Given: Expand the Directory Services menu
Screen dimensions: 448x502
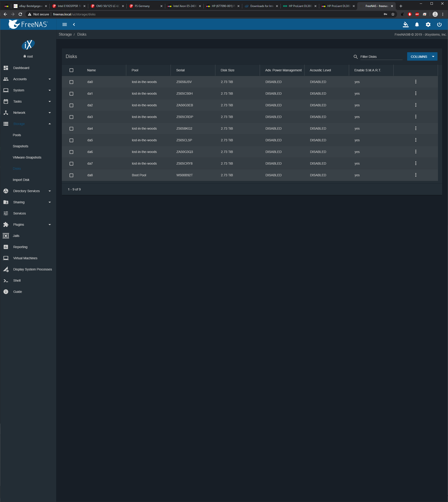Looking at the screenshot, I should (x=28, y=191).
